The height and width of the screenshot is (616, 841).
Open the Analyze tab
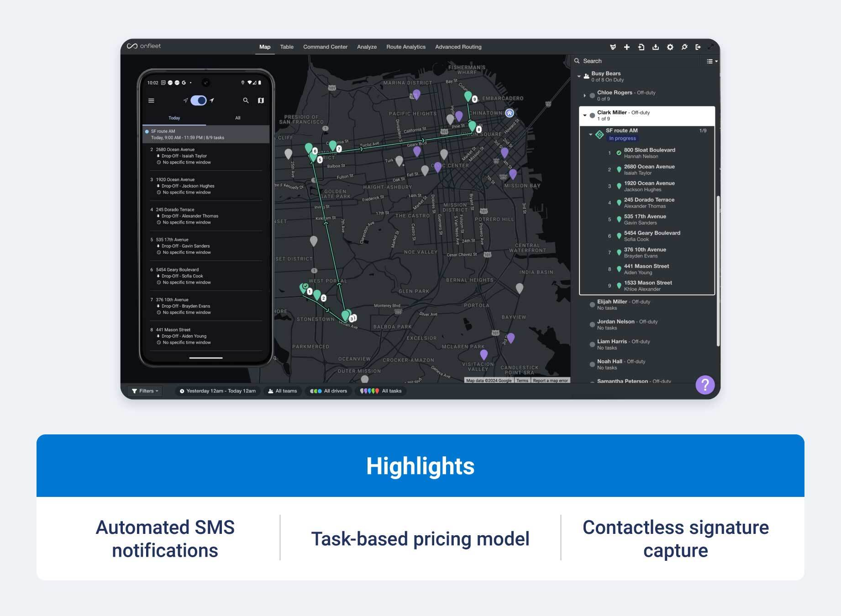point(367,47)
